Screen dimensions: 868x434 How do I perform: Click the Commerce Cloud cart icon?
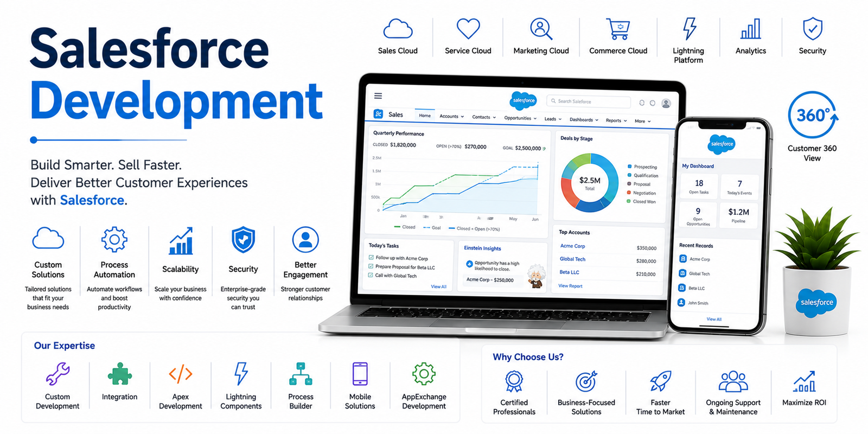coord(618,29)
